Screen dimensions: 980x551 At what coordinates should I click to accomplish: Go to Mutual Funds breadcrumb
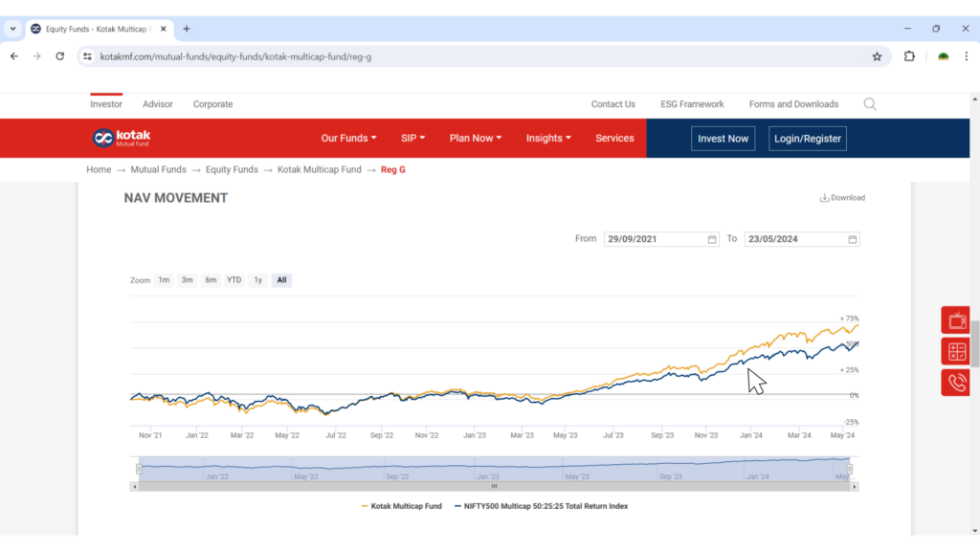158,169
